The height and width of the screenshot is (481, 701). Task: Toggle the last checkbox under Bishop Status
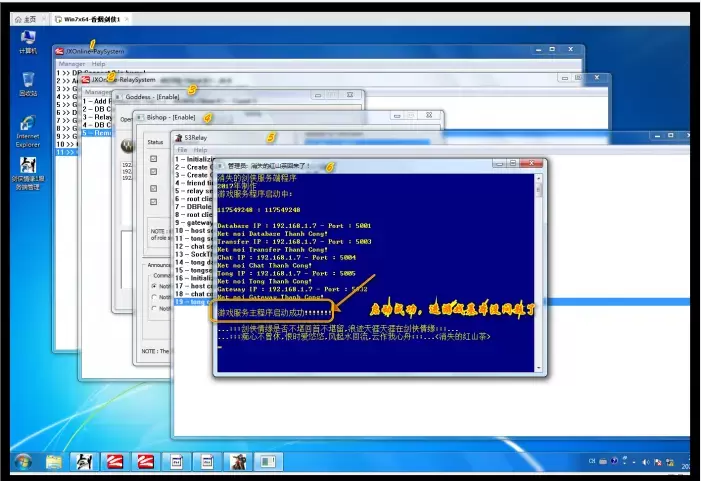153,202
